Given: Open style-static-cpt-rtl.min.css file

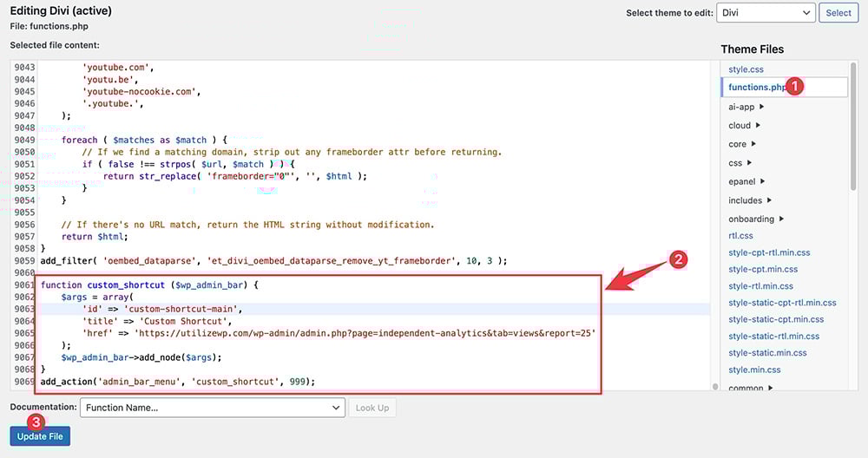Looking at the screenshot, I should [782, 303].
